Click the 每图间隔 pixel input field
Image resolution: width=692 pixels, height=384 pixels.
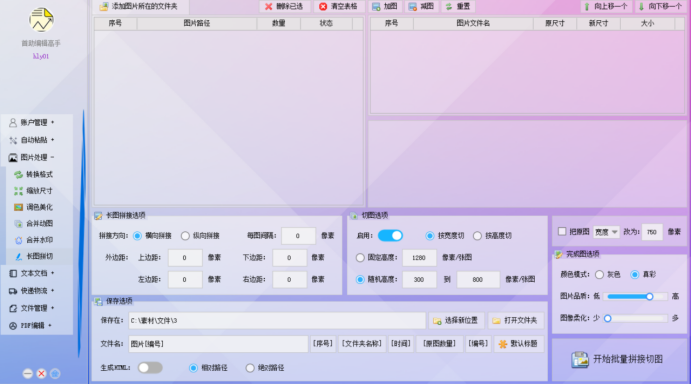298,236
